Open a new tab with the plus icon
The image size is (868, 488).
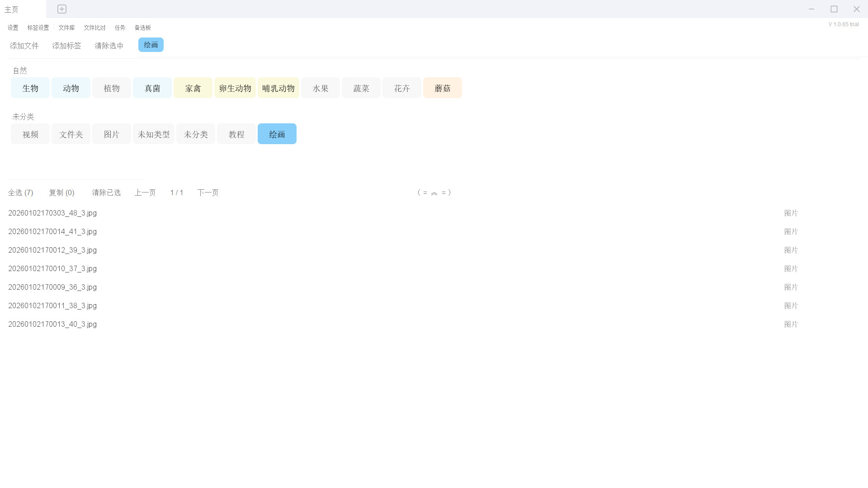point(61,9)
